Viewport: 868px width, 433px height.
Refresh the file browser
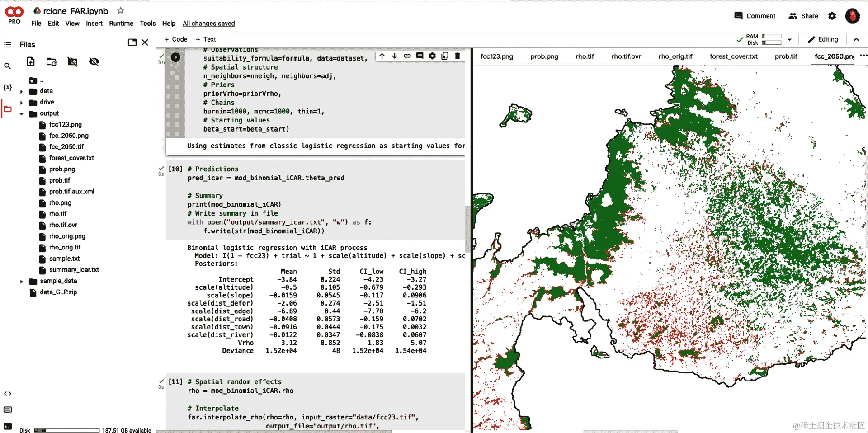[x=52, y=61]
